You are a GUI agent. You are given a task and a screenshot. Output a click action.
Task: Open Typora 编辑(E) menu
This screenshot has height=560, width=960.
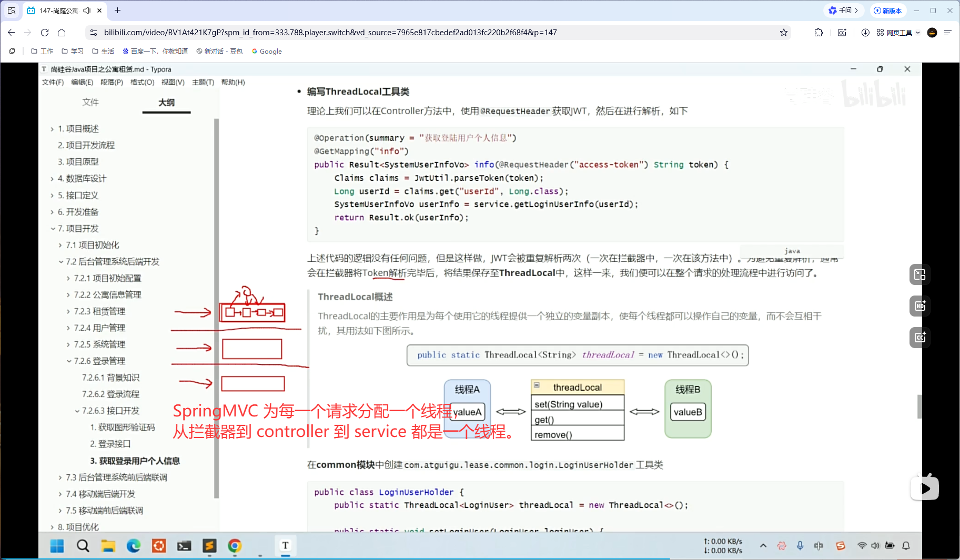[82, 83]
